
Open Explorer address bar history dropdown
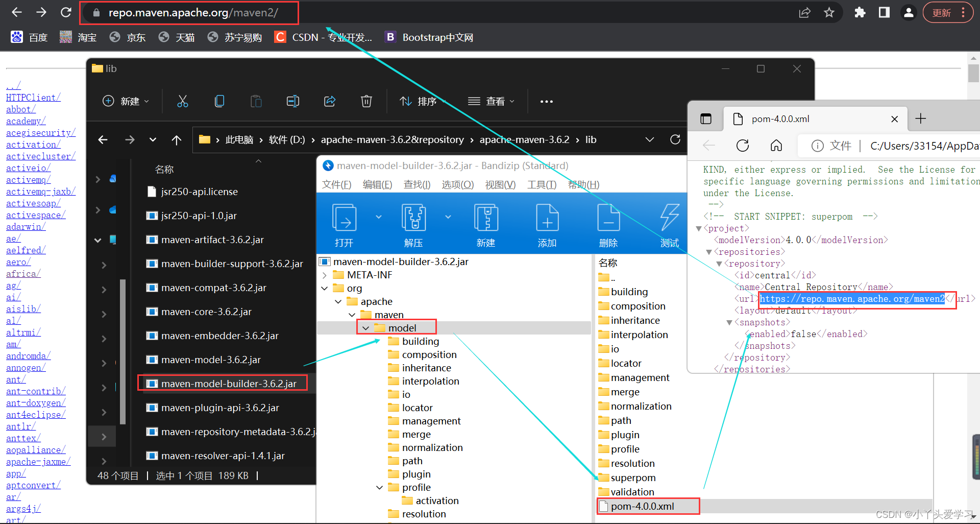pos(650,139)
